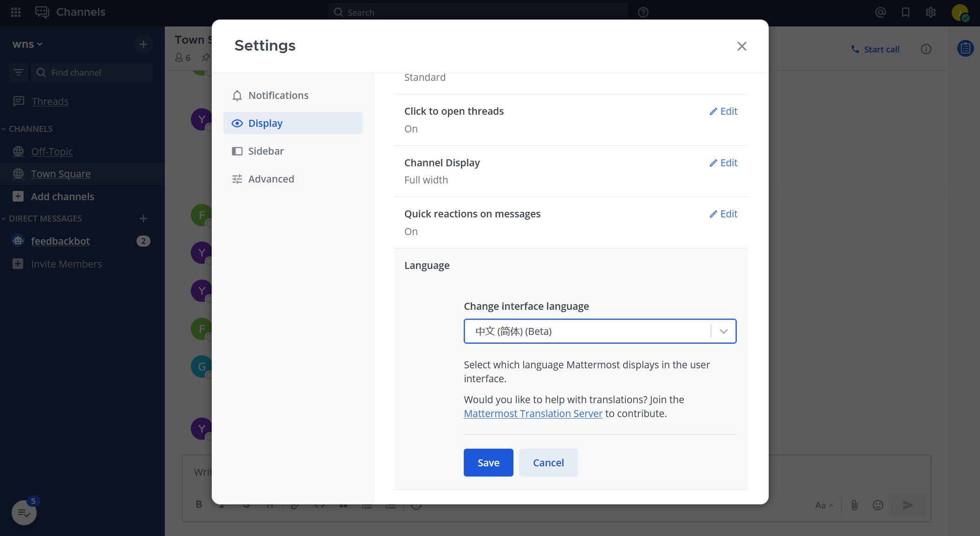Open the product switcher grid icon
The width and height of the screenshot is (980, 536).
(16, 12)
